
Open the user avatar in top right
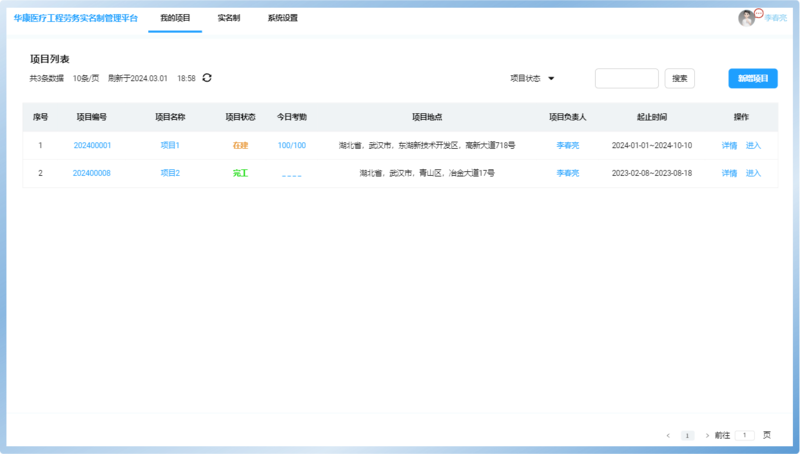point(746,18)
